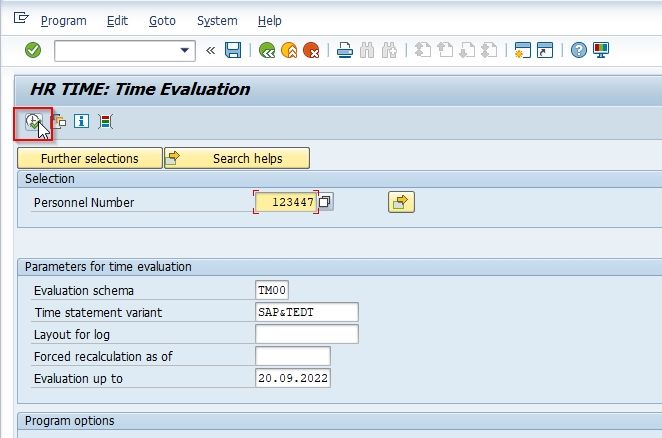Click the Find binoculars icon
This screenshot has height=438, width=662.
coord(367,50)
